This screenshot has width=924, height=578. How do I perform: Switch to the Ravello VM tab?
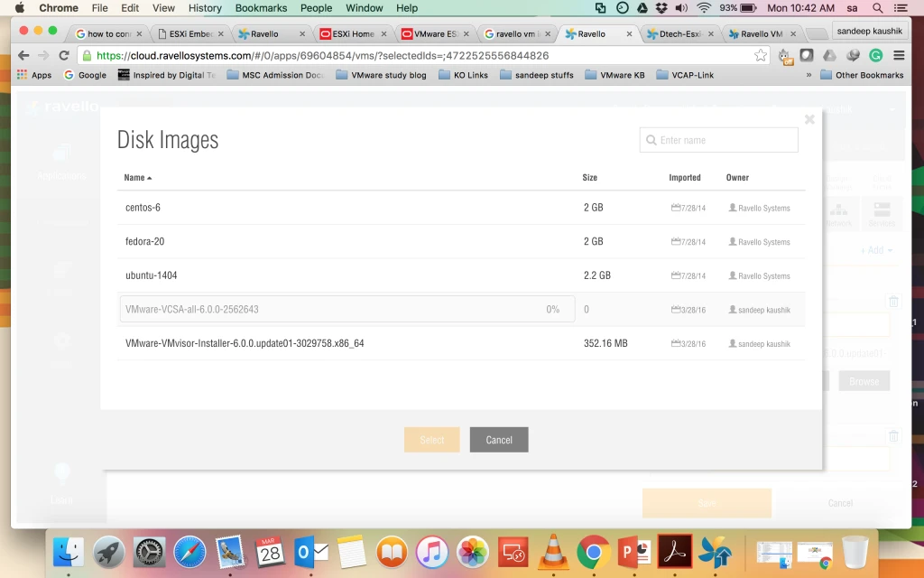(762, 33)
